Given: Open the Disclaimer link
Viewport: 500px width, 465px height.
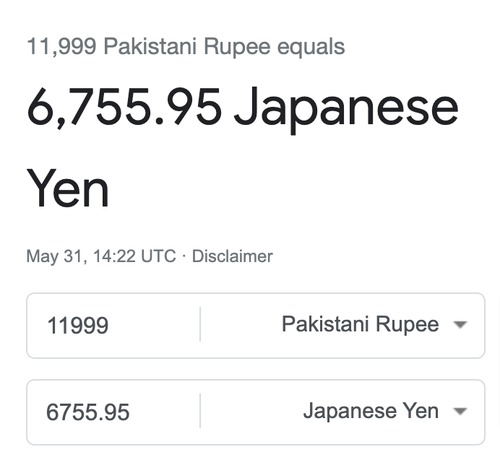Looking at the screenshot, I should [x=232, y=256].
